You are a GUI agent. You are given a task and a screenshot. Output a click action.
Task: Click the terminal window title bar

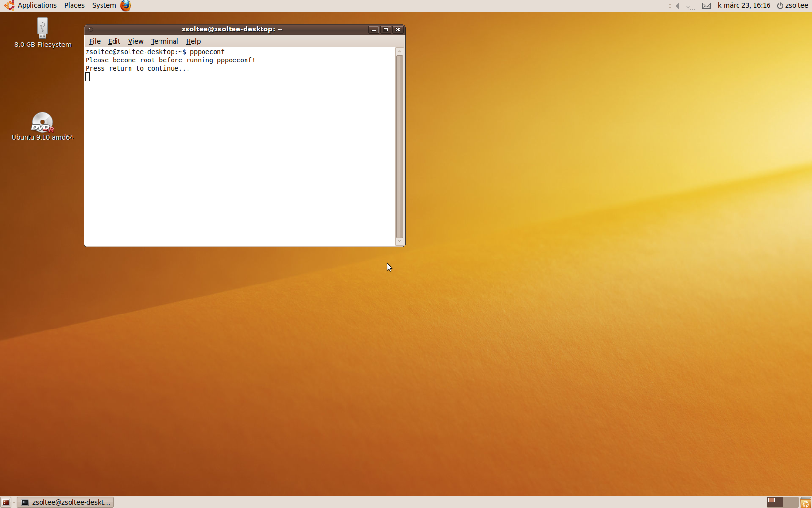[232, 30]
